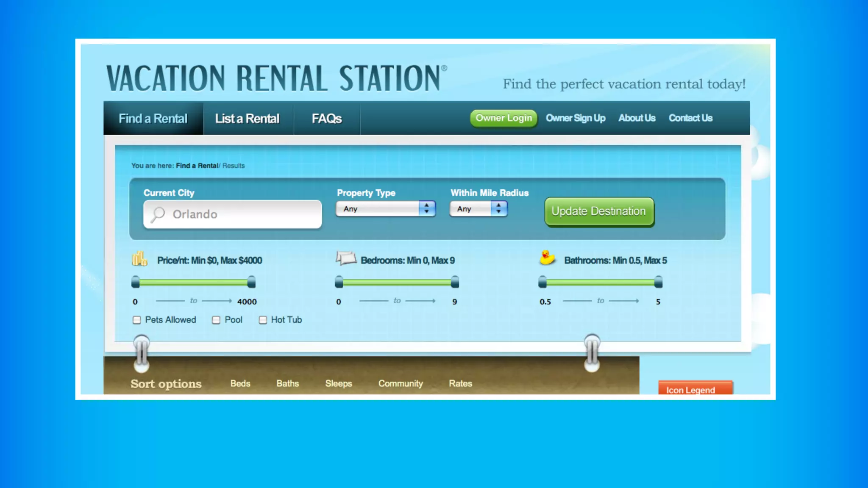868x488 pixels.
Task: Click the Property Type stepper arrows
Action: pyautogui.click(x=427, y=208)
